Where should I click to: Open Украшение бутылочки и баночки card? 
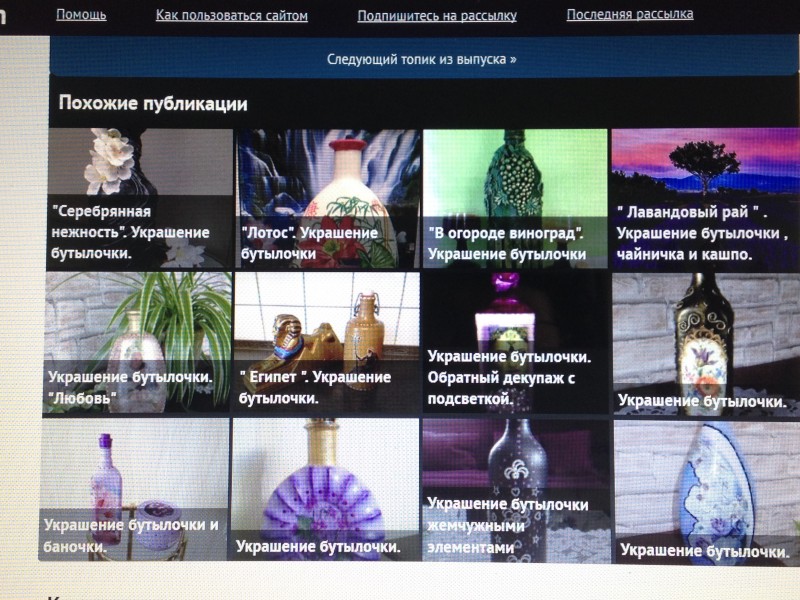[135, 490]
